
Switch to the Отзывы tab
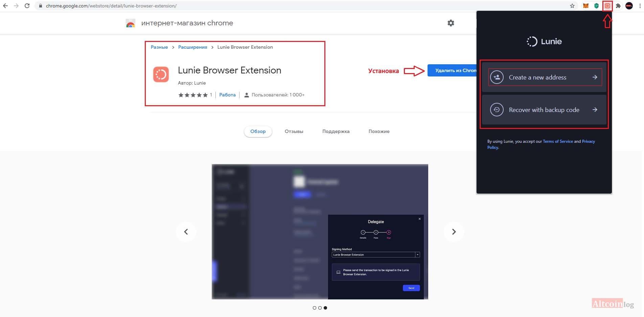(x=294, y=131)
